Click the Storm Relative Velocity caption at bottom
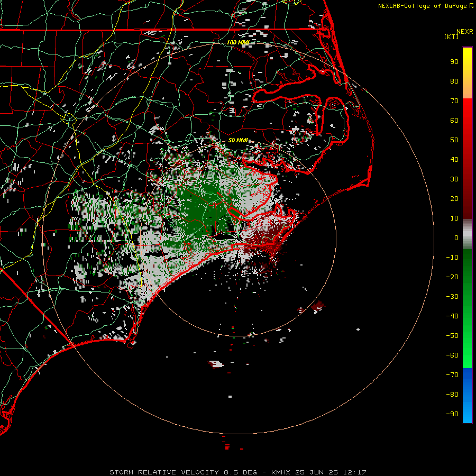This screenshot has width=476, height=476. pos(237,472)
